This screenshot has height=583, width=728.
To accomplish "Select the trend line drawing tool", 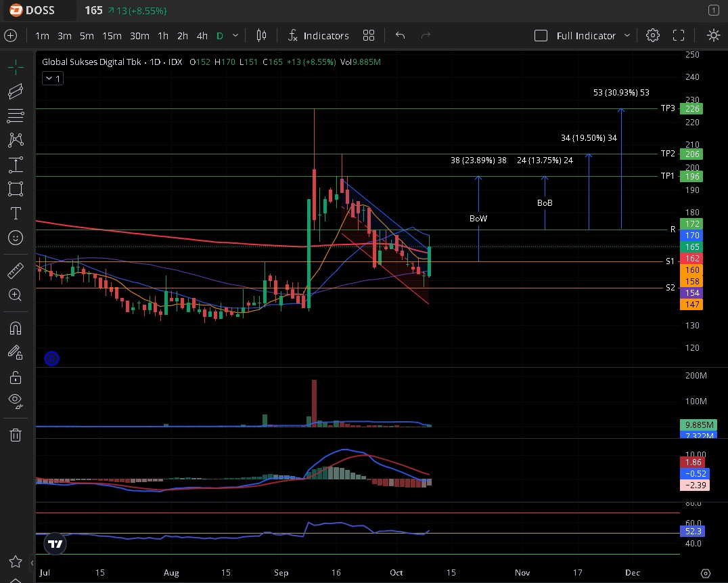I will (15, 91).
